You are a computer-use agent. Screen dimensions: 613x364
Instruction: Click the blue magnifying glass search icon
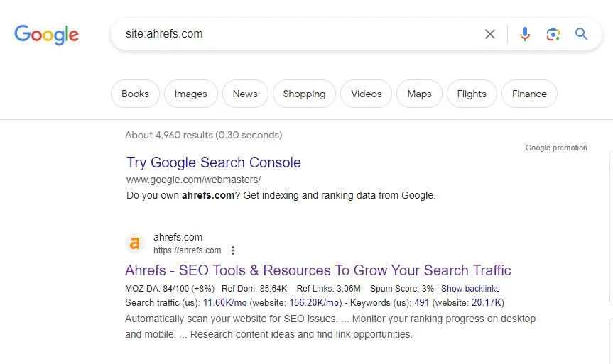pos(581,34)
